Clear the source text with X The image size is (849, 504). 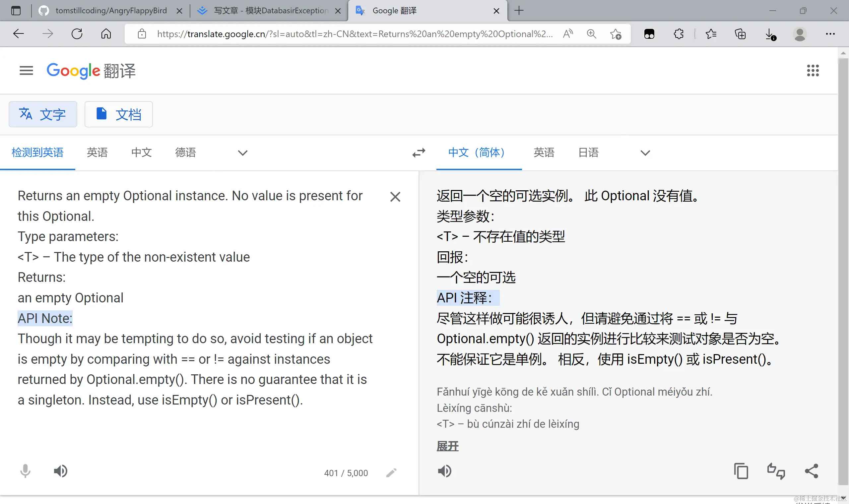click(x=395, y=197)
